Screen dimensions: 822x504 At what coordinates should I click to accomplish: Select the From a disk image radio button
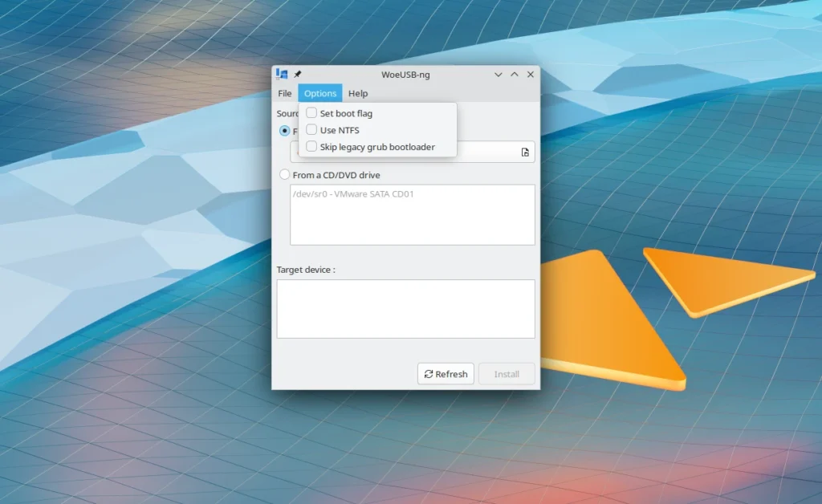[284, 131]
